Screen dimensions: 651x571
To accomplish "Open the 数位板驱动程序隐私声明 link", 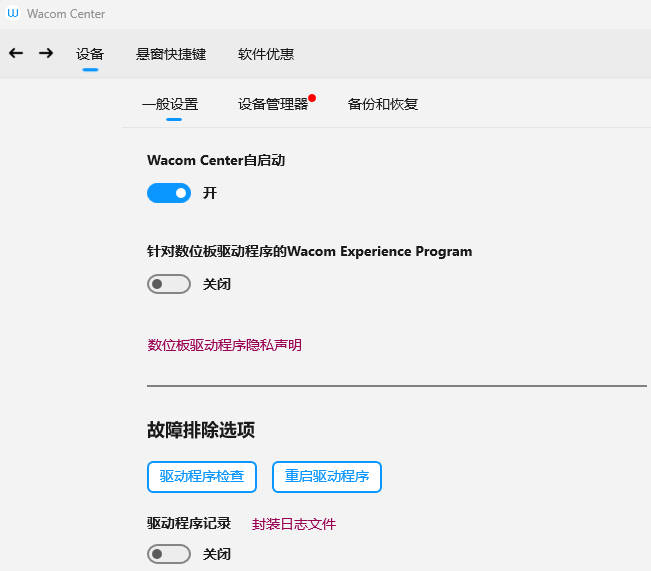I will [x=225, y=345].
